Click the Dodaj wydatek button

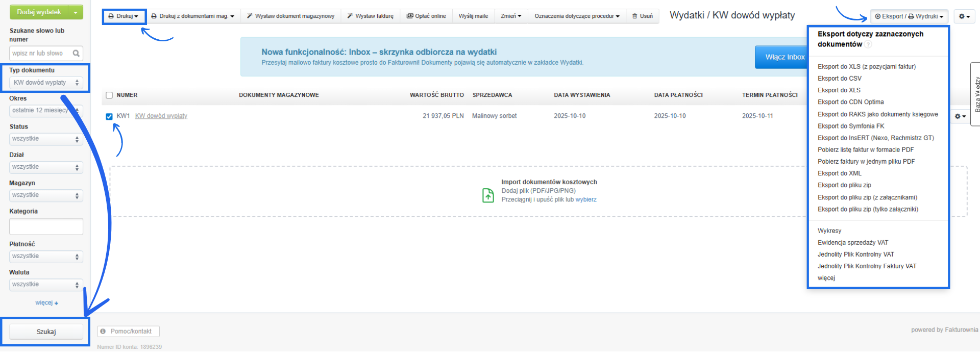(39, 12)
